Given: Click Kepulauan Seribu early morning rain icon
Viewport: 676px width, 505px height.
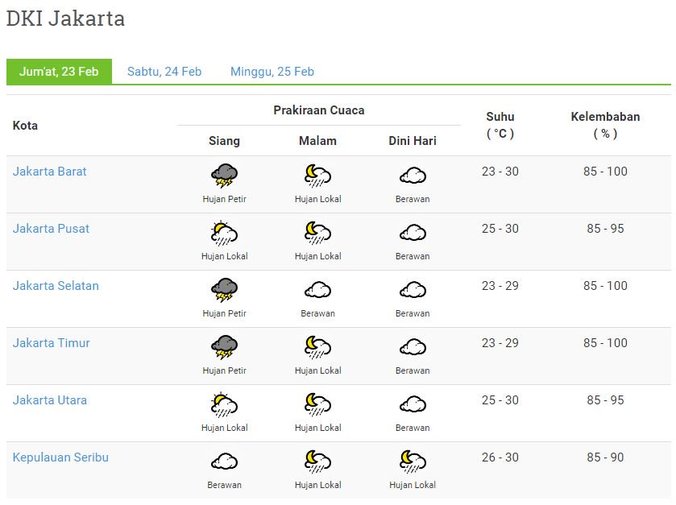Looking at the screenshot, I should 412,462.
